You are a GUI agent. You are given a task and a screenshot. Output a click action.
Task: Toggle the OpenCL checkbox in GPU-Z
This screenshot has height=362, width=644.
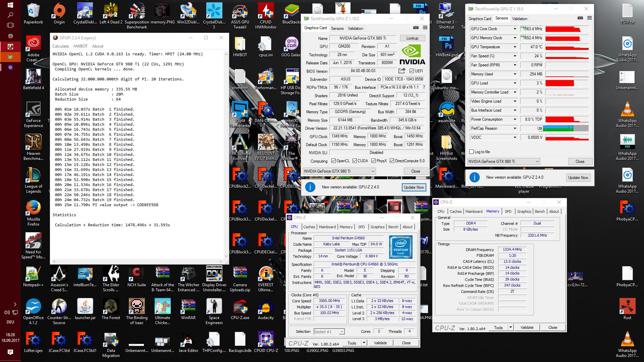coord(333,161)
